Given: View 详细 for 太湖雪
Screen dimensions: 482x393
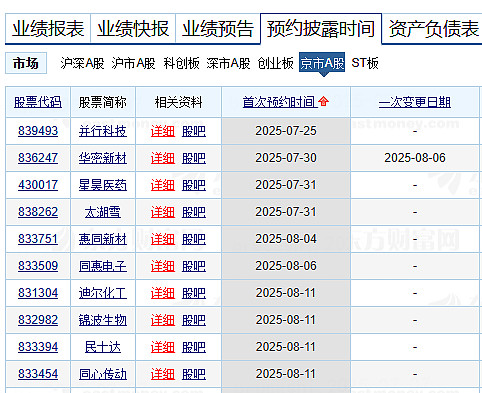Looking at the screenshot, I should pyautogui.click(x=163, y=212).
